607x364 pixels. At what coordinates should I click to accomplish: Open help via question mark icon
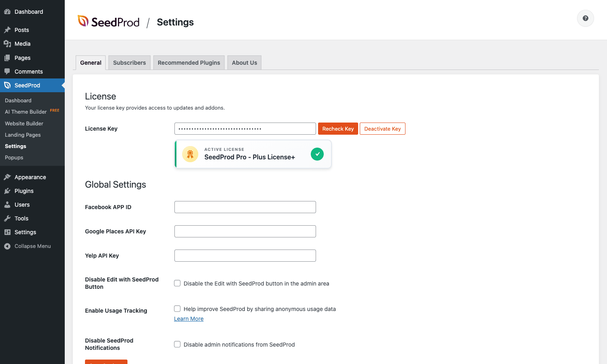tap(585, 18)
